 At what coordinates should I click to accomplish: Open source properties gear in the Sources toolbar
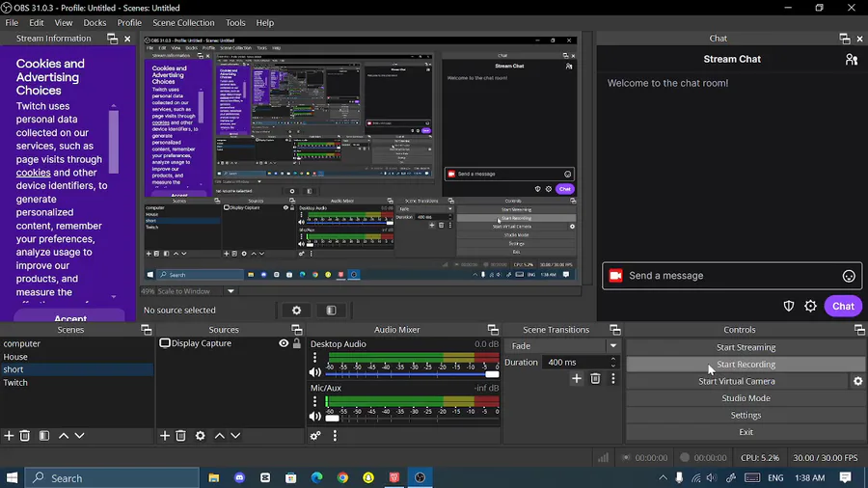[x=201, y=436]
